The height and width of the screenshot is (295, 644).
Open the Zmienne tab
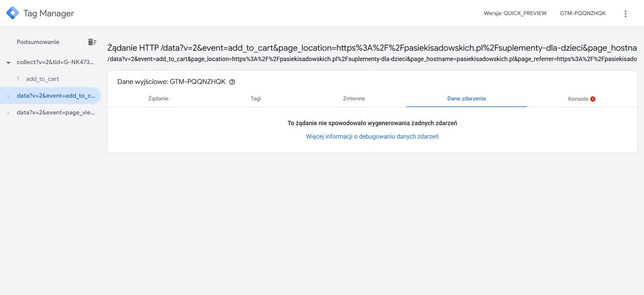(x=354, y=98)
